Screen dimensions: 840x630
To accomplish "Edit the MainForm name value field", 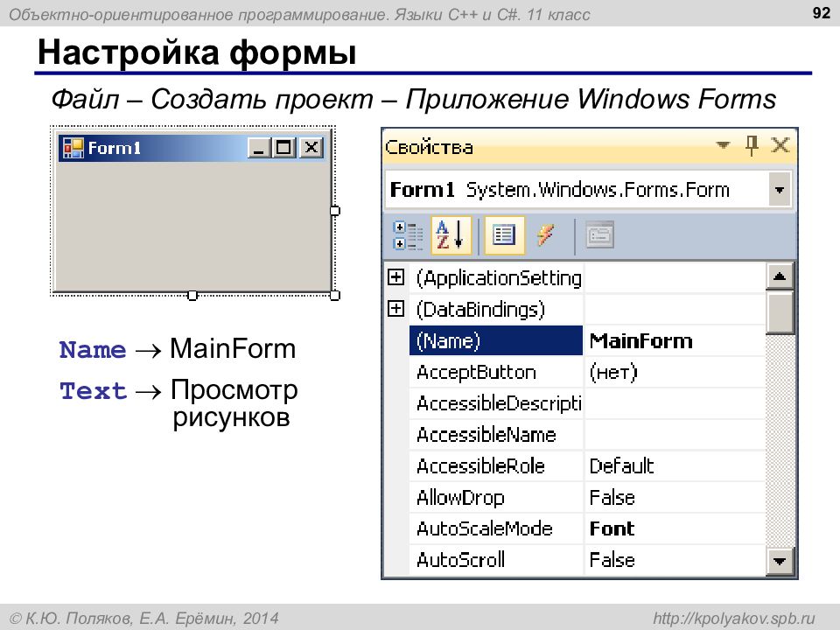I will (x=675, y=340).
